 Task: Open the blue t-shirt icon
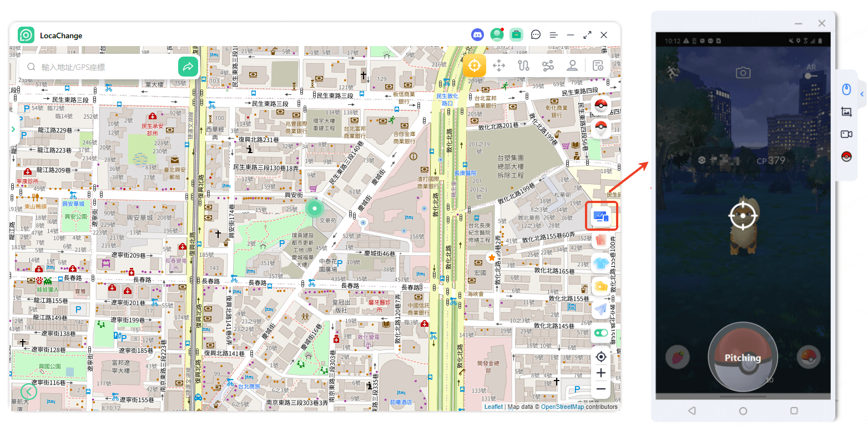pos(601,263)
